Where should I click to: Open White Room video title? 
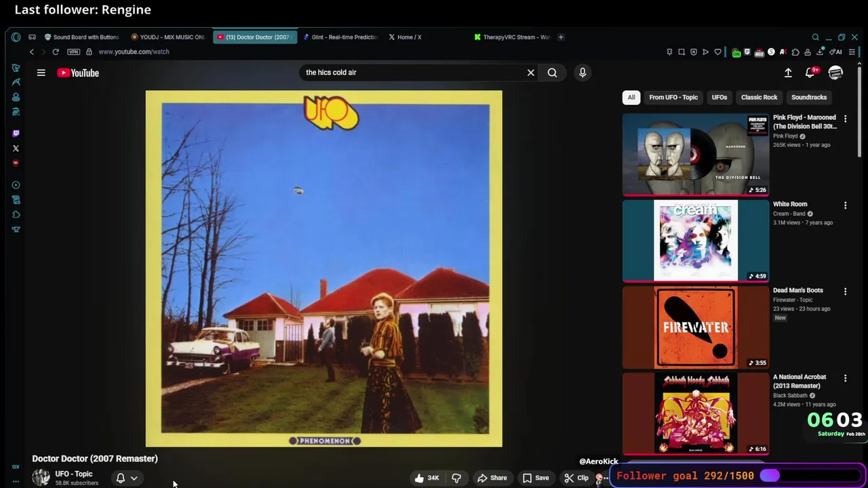[x=790, y=204]
